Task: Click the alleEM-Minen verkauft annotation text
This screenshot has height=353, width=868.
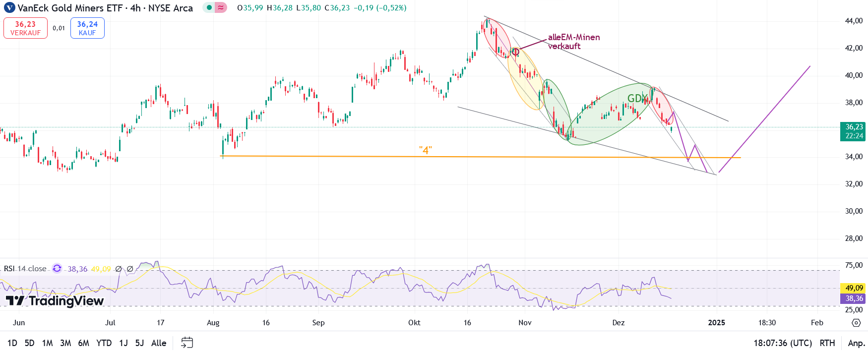Action: [574, 42]
